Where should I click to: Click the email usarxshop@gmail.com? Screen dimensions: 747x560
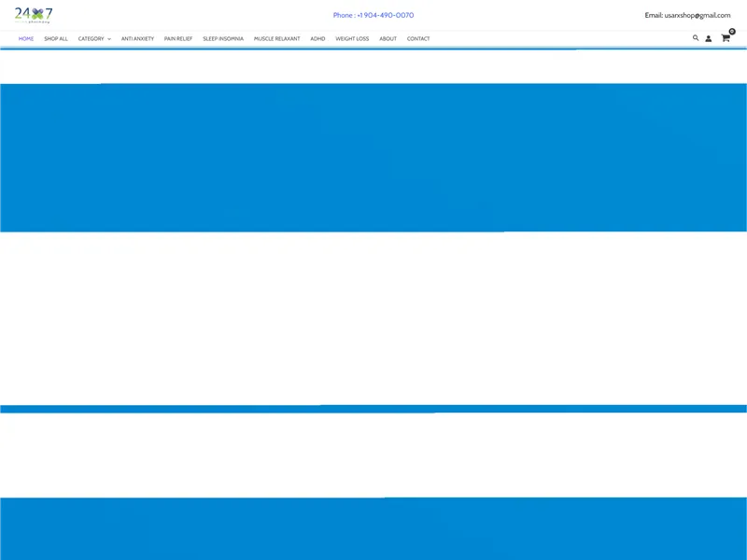[698, 15]
